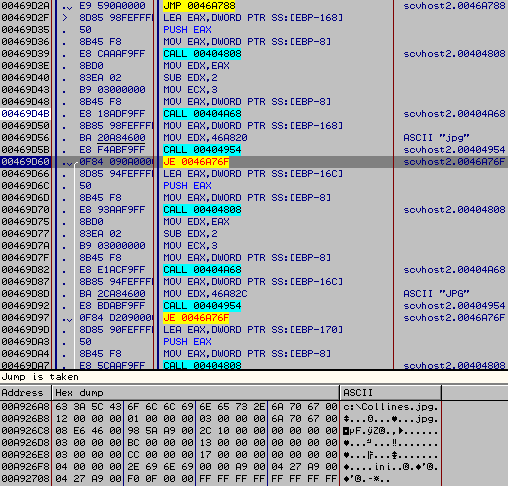Click PUSH EAX at address 00469D35

pos(187,30)
